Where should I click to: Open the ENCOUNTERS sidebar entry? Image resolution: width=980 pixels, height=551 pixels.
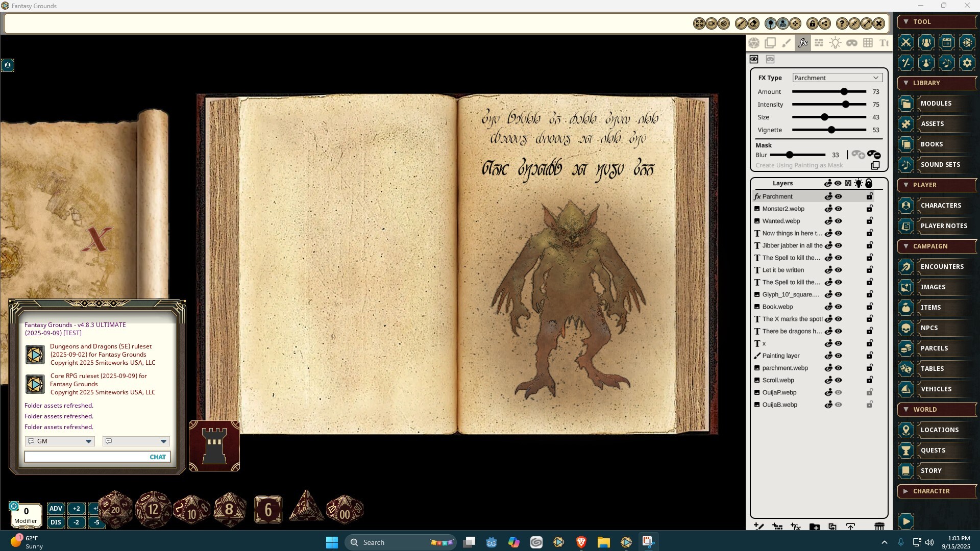coord(942,267)
